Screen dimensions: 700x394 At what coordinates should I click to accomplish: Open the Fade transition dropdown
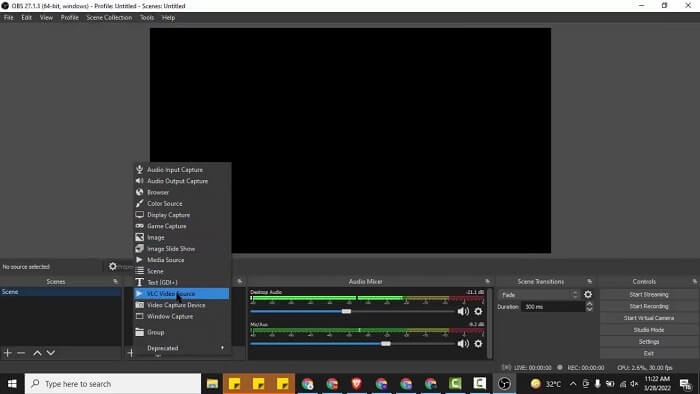tap(539, 294)
